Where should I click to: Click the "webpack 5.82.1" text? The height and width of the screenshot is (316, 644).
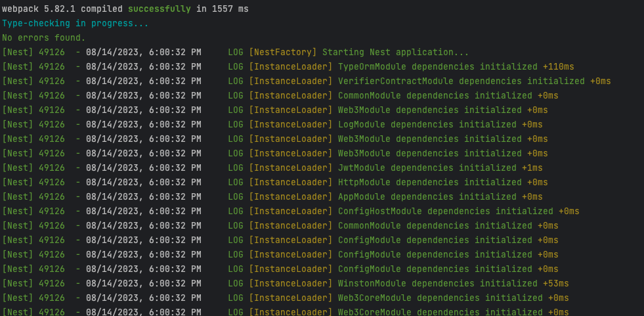coord(39,9)
